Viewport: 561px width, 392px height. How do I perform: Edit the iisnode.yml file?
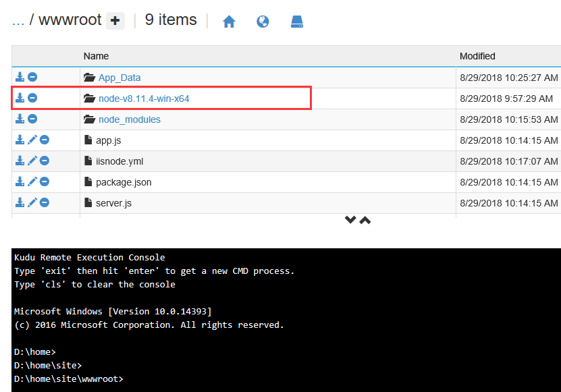pos(32,161)
